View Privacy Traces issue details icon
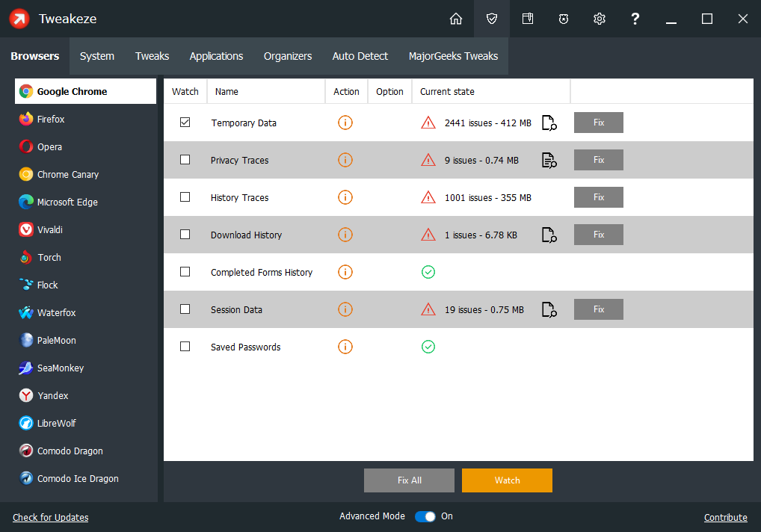Image resolution: width=761 pixels, height=532 pixels. pyautogui.click(x=549, y=160)
